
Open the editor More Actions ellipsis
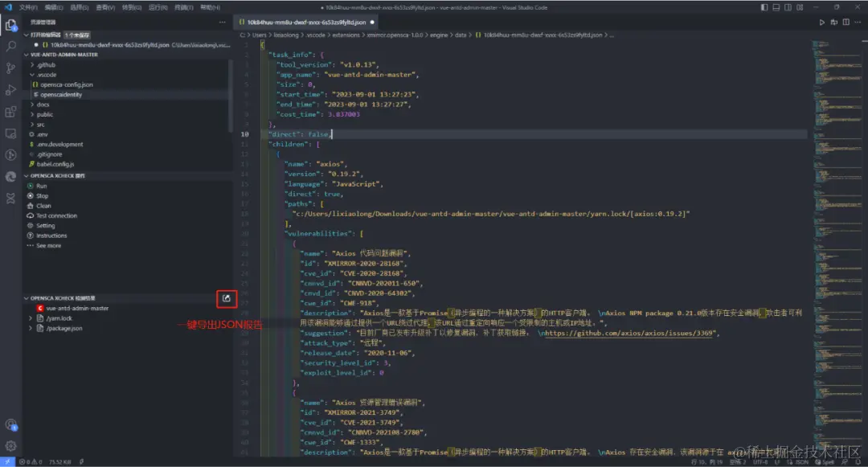coord(858,23)
